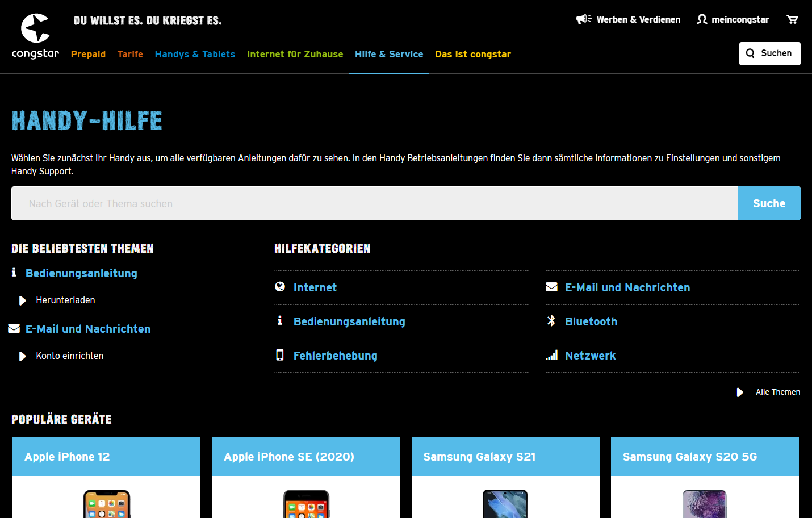Screen dimensions: 812x518
Task: Open the Bedienungsanleitung link under Hilfekategorien
Action: pos(349,321)
